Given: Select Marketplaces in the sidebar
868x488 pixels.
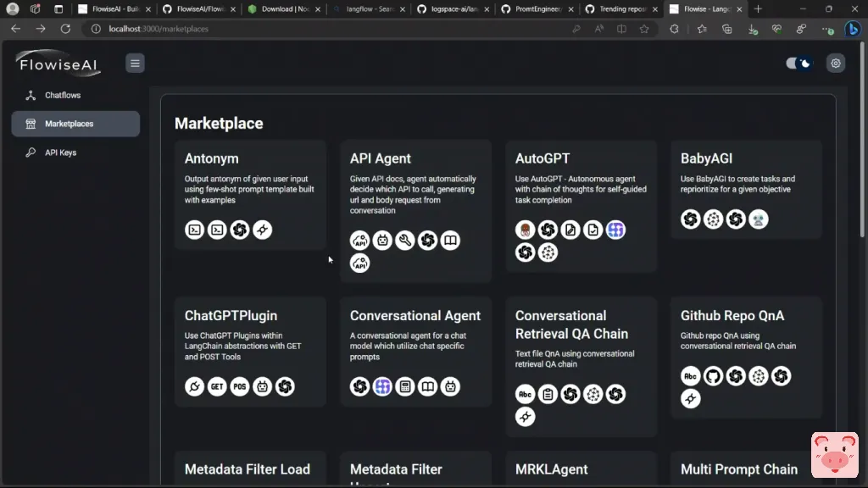Looking at the screenshot, I should click(x=70, y=124).
